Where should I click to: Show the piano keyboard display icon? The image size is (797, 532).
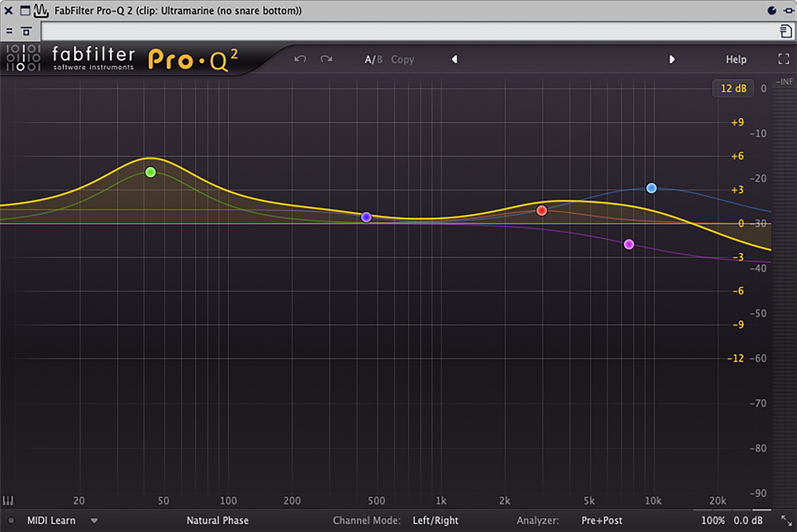click(x=9, y=501)
